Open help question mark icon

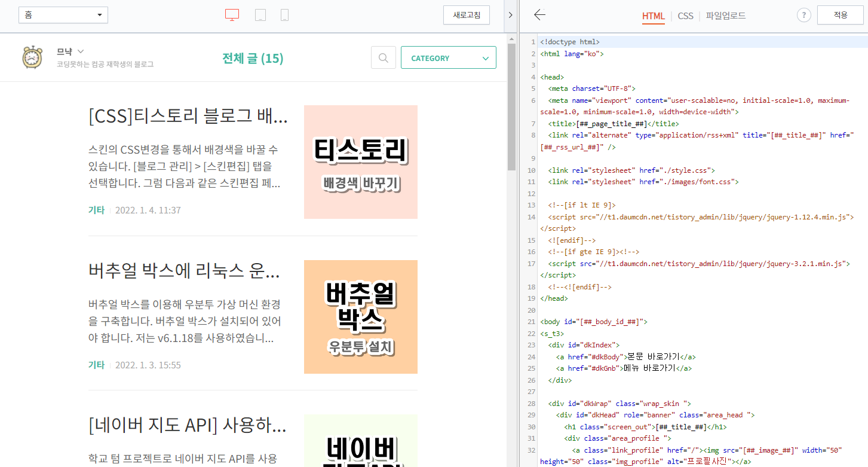click(x=804, y=16)
